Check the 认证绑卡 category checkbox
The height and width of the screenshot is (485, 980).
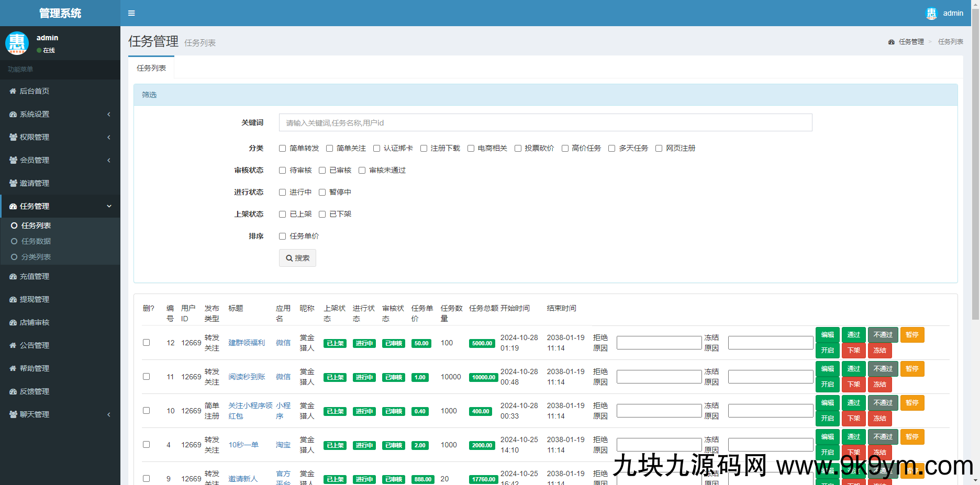(x=376, y=148)
